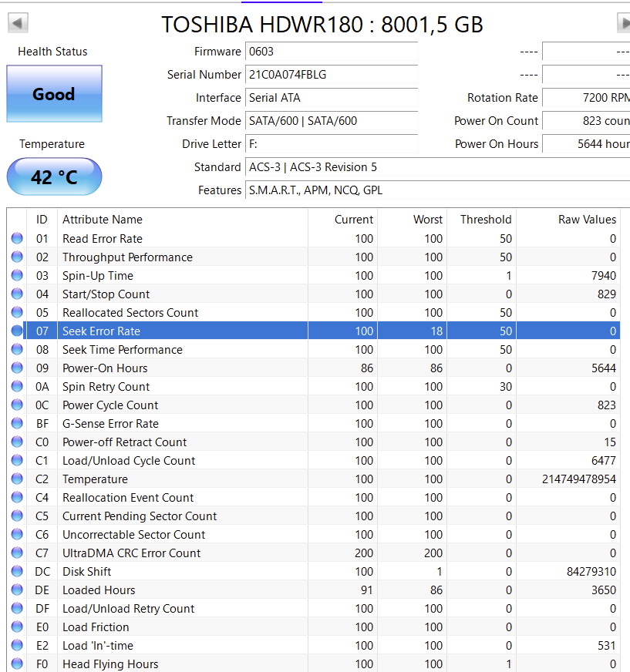Go to previous disk with left arrow
Image resolution: width=630 pixels, height=672 pixels.
(x=18, y=22)
